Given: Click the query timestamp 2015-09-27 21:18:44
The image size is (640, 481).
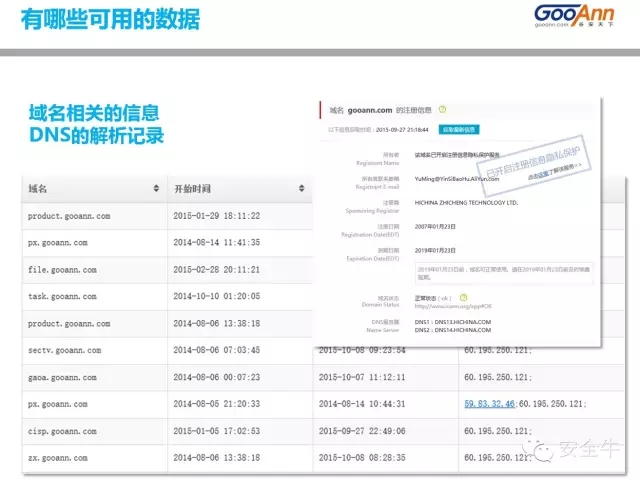Looking at the screenshot, I should click(x=402, y=130).
